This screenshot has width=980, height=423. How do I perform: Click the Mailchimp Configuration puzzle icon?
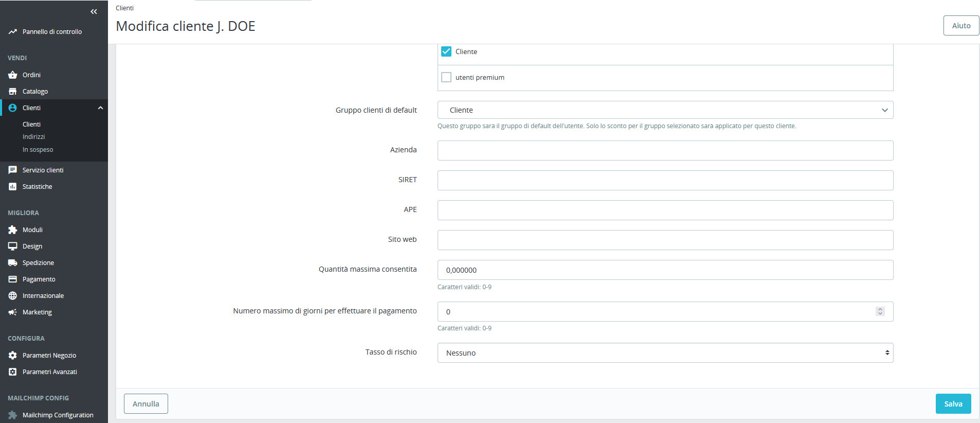[x=13, y=415]
